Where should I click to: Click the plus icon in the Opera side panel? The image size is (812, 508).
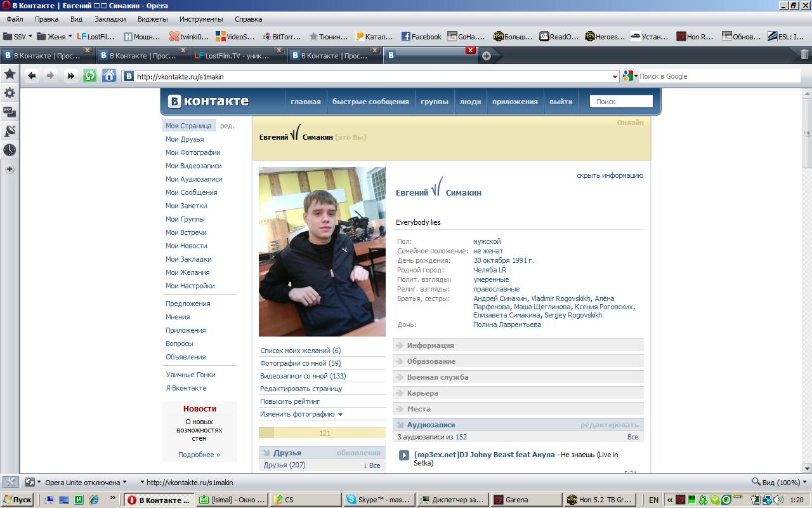click(10, 170)
